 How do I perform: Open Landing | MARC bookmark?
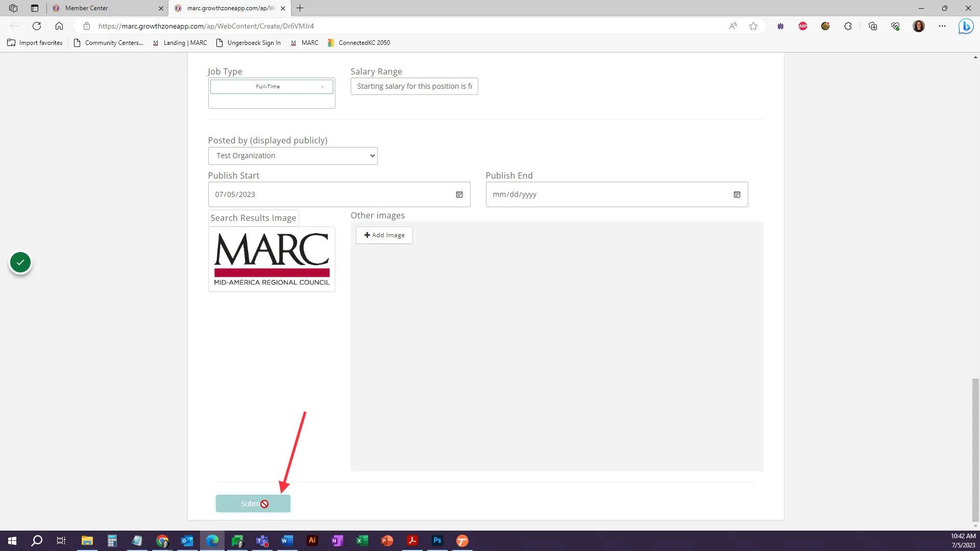click(180, 43)
